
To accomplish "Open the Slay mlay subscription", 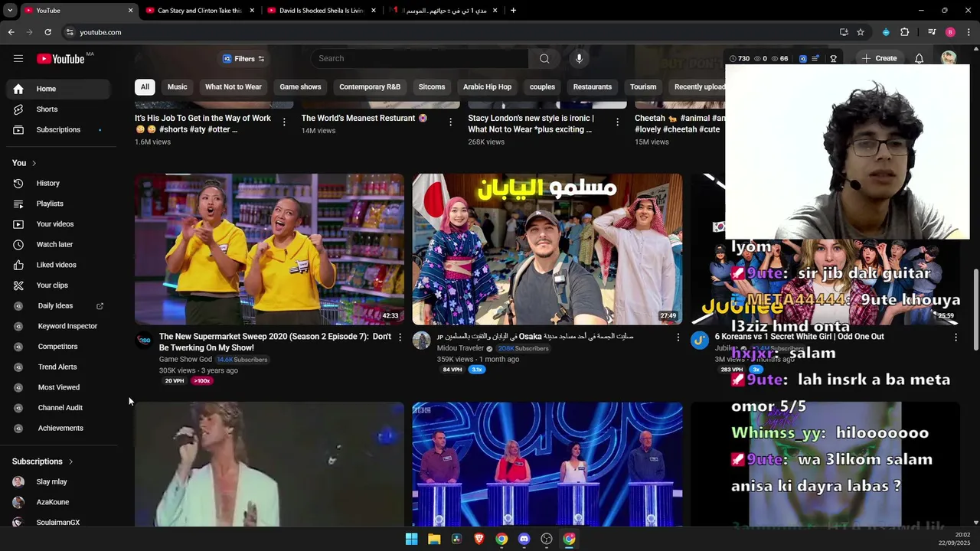I will pyautogui.click(x=51, y=482).
